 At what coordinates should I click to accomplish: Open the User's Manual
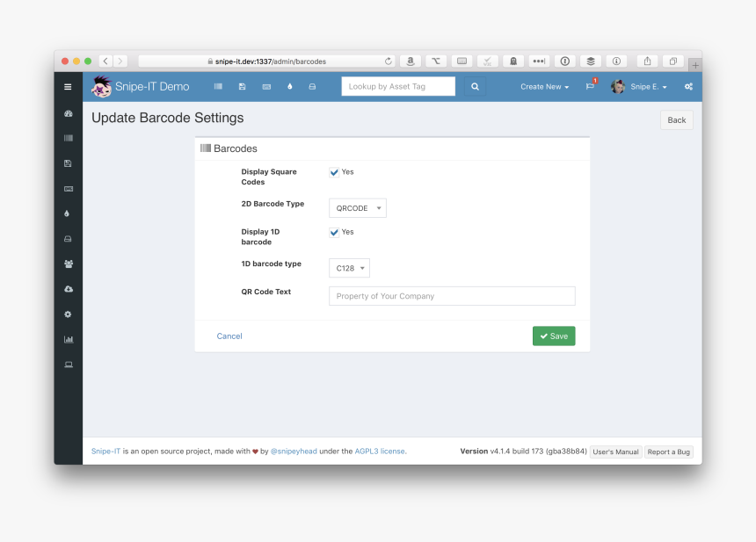pyautogui.click(x=615, y=452)
